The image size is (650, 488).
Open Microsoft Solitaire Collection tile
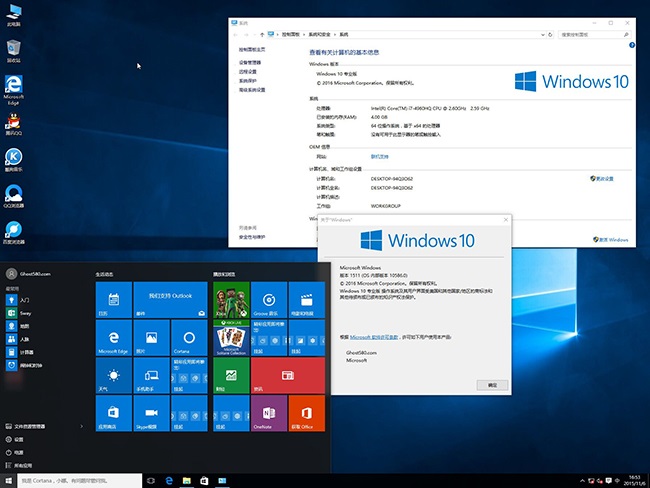[231, 337]
